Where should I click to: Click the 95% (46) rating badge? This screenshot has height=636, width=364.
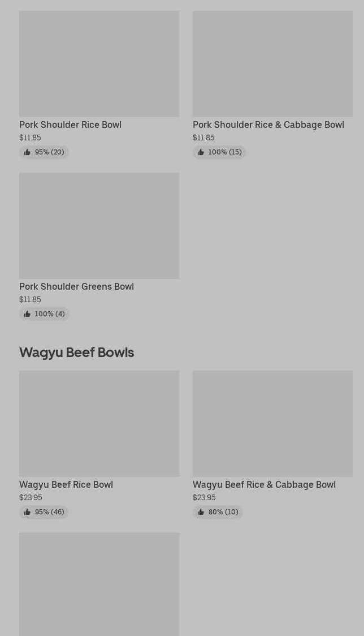pyautogui.click(x=44, y=512)
